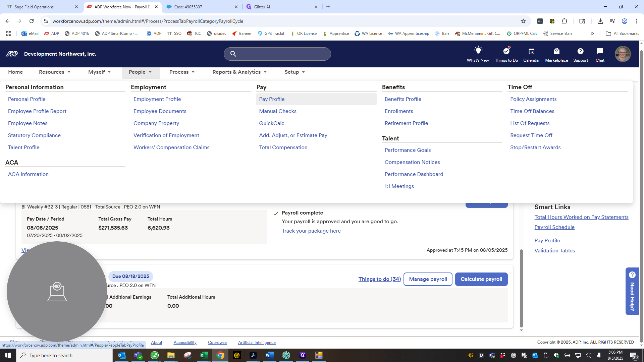The height and width of the screenshot is (362, 644).
Task: Open Chrome three-dot menu
Action: (636, 21)
